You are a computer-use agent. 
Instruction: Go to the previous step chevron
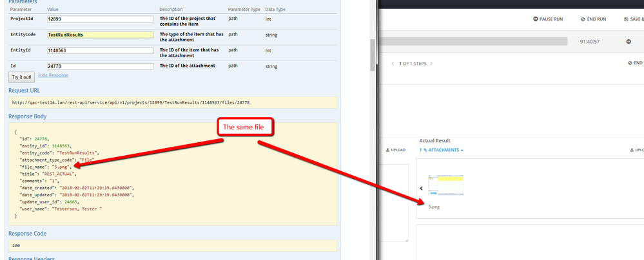click(392, 64)
